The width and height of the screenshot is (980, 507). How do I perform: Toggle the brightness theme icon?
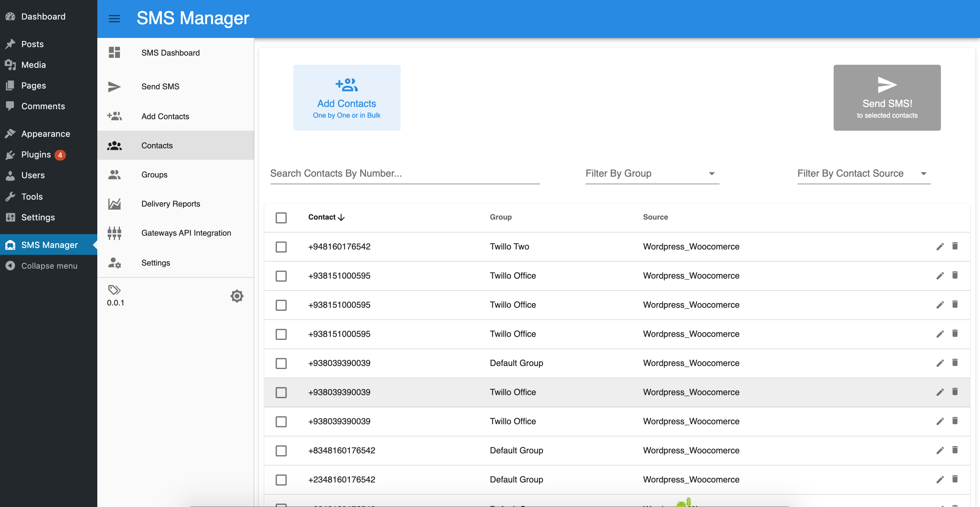[237, 296]
